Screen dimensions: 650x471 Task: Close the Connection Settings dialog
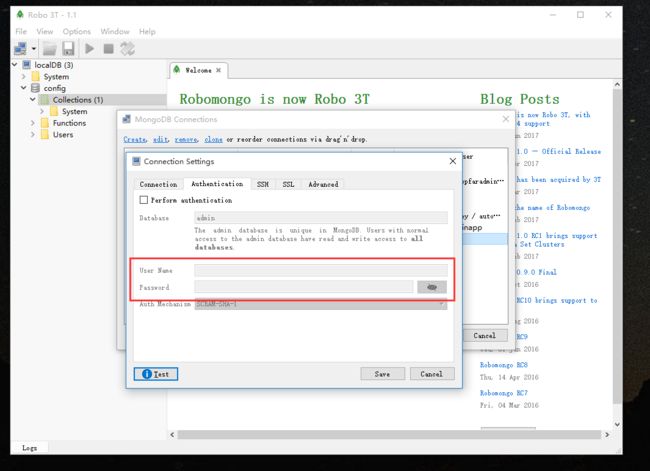pos(453,161)
